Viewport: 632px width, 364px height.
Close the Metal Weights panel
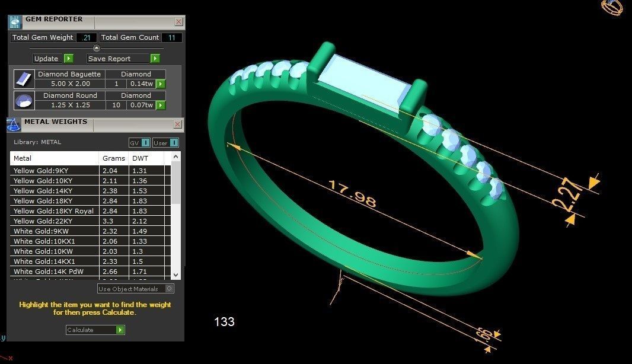pos(177,124)
